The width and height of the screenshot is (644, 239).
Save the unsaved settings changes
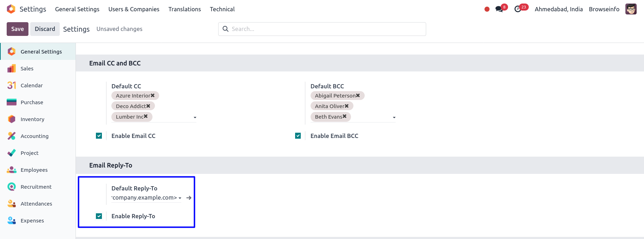click(x=18, y=29)
